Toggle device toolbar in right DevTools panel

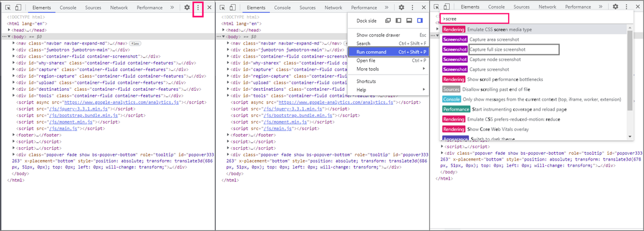447,7
